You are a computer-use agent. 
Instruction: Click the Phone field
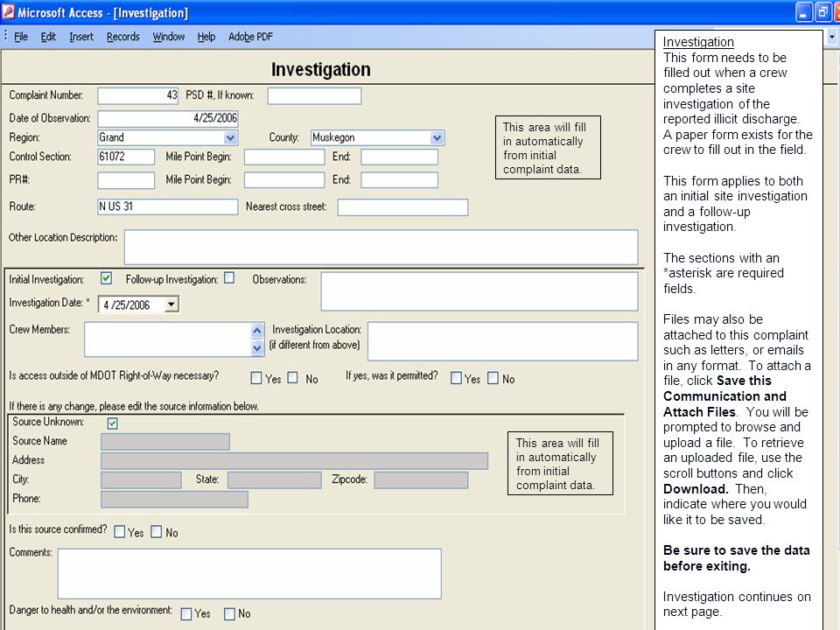point(174,500)
